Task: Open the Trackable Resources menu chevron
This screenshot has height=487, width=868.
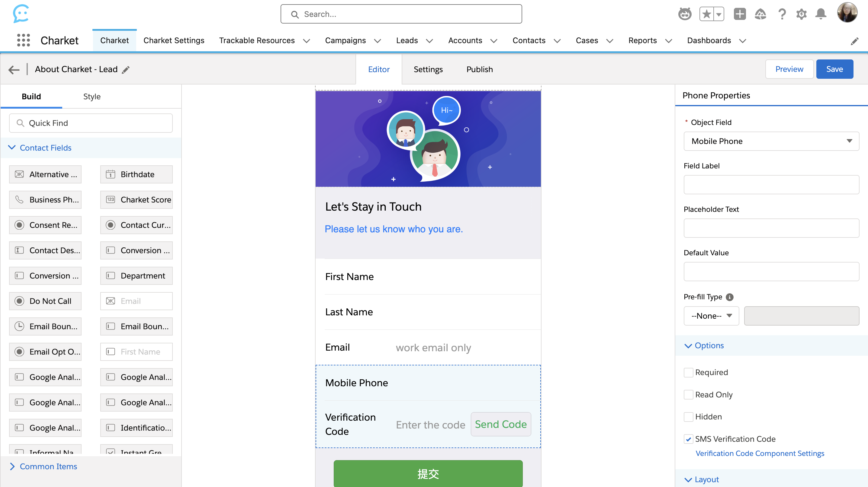Action: click(x=306, y=41)
